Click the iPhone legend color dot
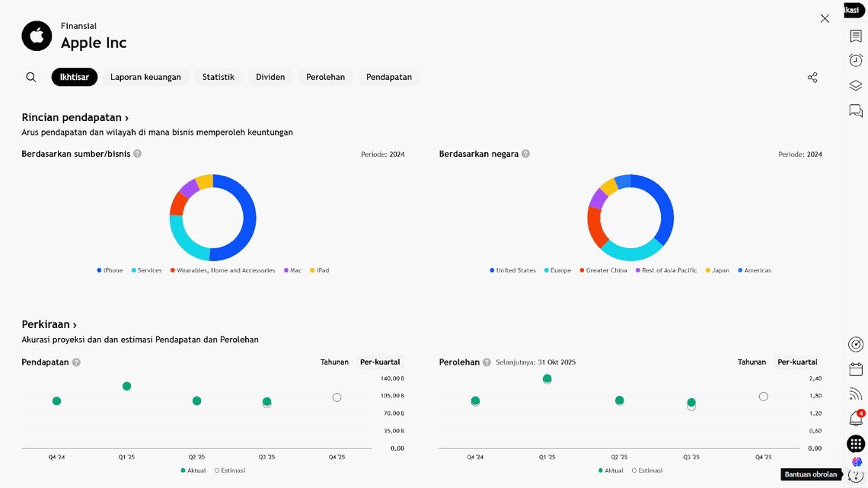 99,270
